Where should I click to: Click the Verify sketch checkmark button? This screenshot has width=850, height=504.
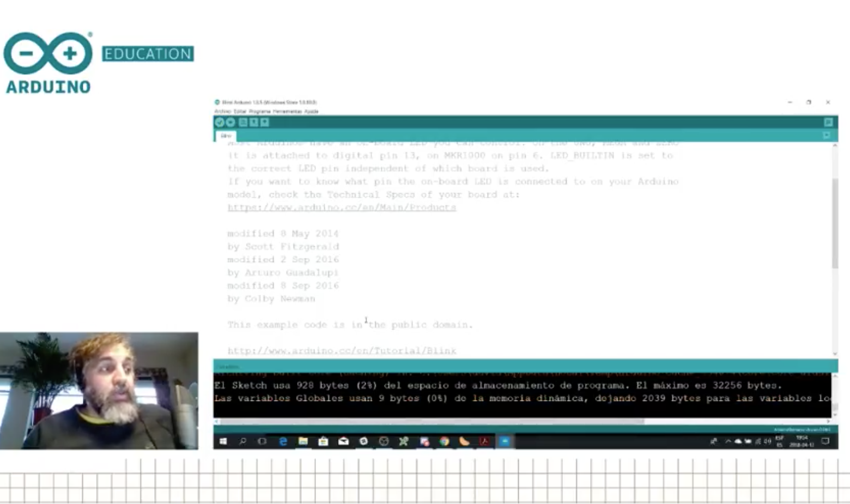(220, 123)
